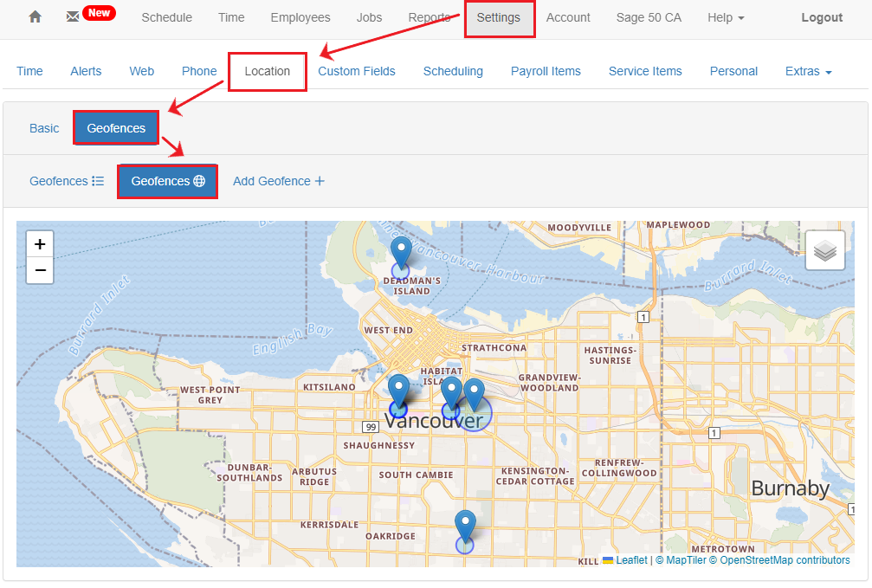Zoom out on the map
Viewport: 872px width, 588px height.
[39, 270]
